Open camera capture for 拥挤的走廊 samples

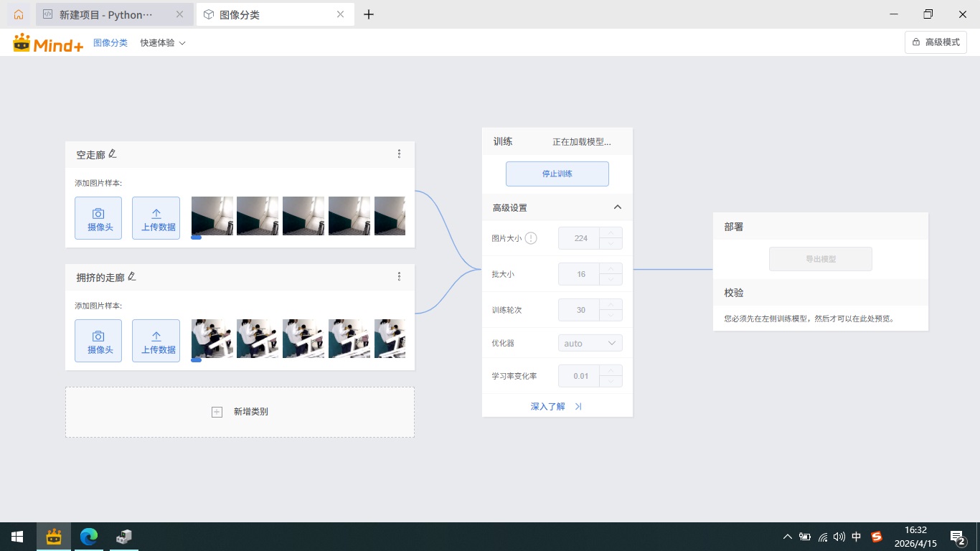click(x=98, y=340)
